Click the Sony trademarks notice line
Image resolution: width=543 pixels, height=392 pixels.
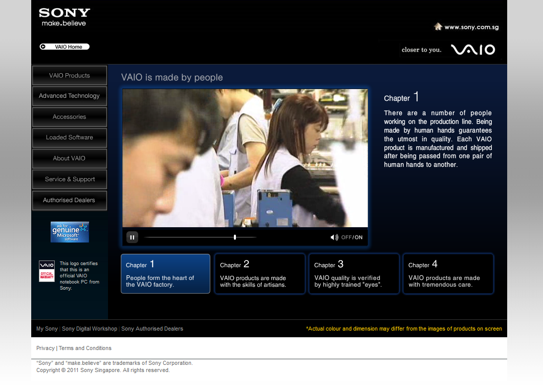point(115,363)
